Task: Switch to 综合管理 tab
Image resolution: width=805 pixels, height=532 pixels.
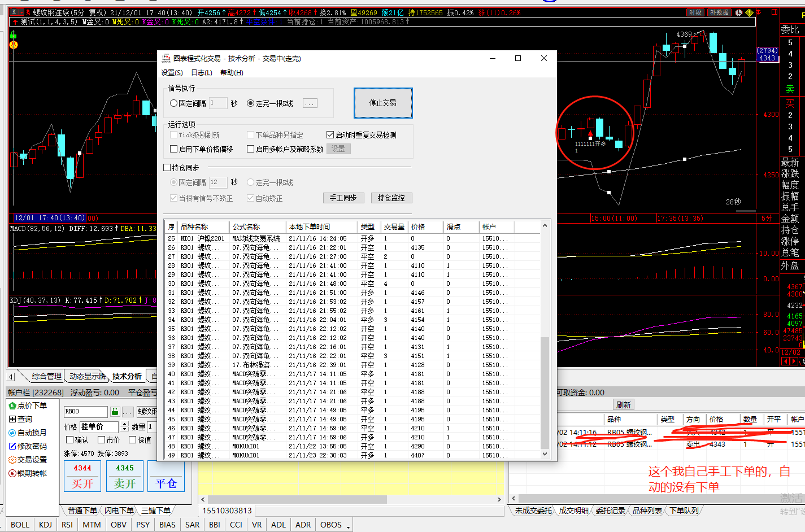Action: 47,376
